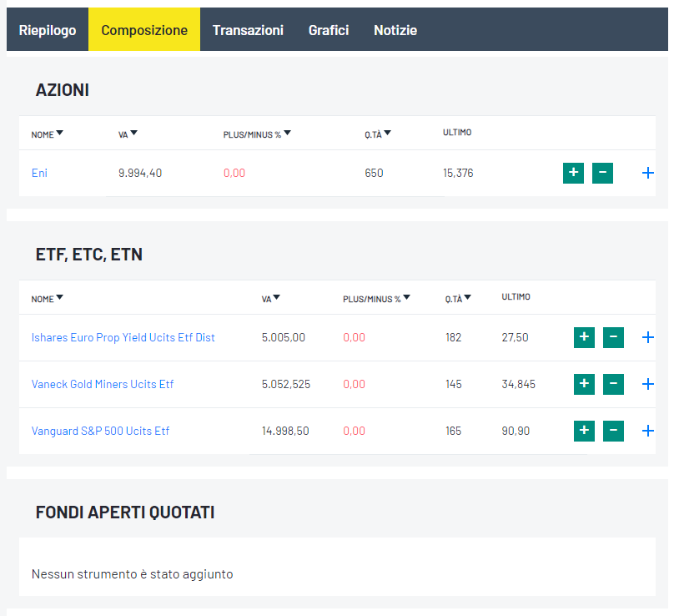Sort ETF table by PLUS/MINUS % column
Viewport: 674px width, 616px height.
[376, 299]
